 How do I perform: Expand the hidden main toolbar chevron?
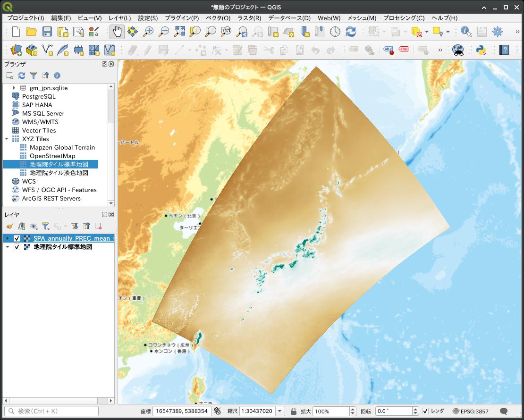coord(517,32)
